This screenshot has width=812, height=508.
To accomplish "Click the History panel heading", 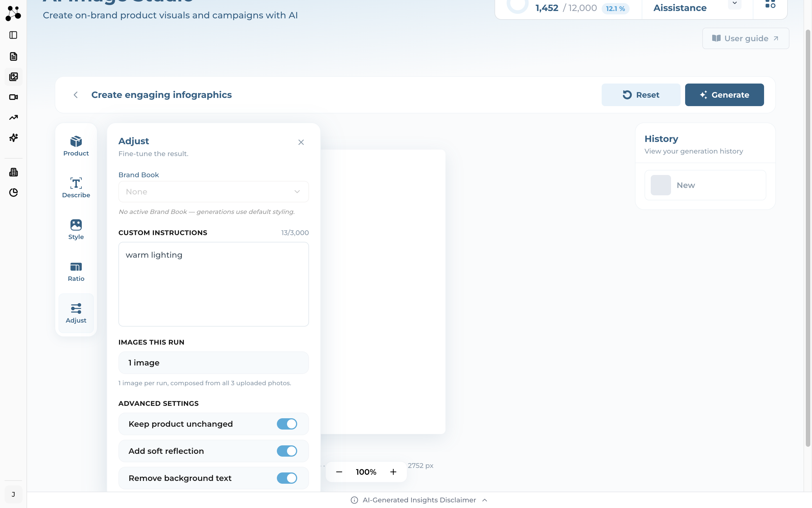I will coord(661,139).
